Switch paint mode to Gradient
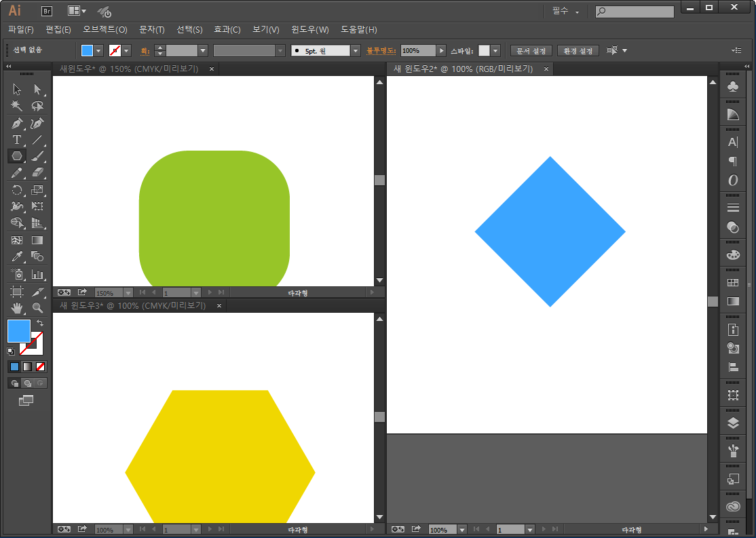756x538 pixels. coord(27,366)
